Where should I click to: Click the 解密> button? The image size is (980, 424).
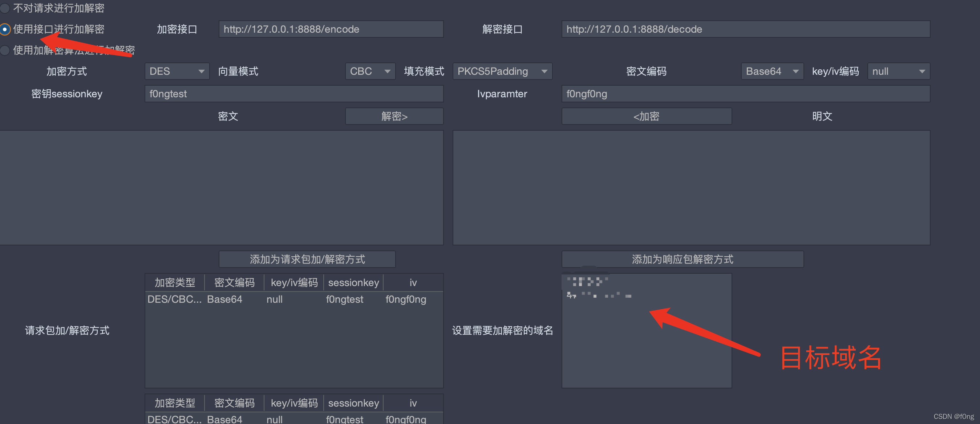point(394,117)
